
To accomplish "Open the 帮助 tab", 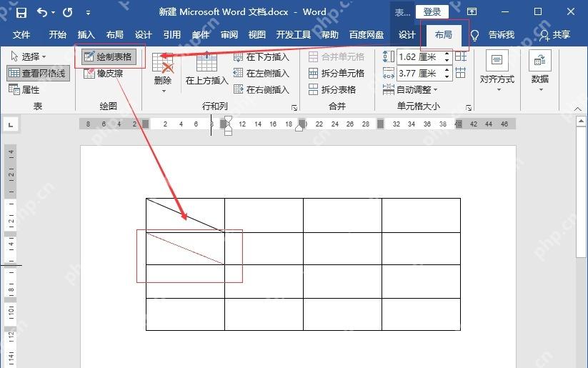I will 330,35.
